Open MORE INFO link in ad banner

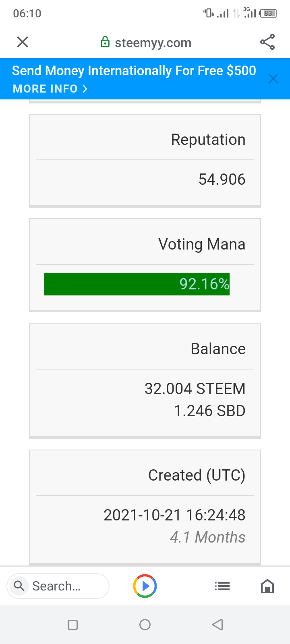coord(50,89)
